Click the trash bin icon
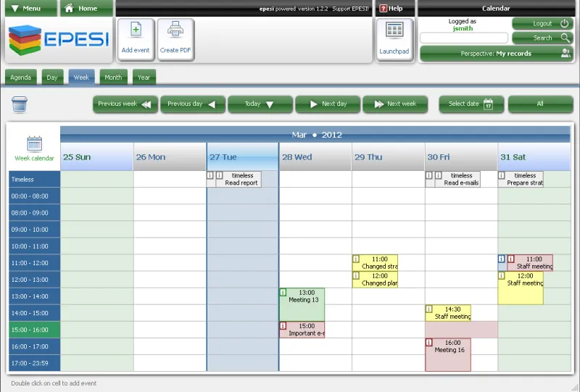Viewport: 580px width, 392px height. click(20, 104)
